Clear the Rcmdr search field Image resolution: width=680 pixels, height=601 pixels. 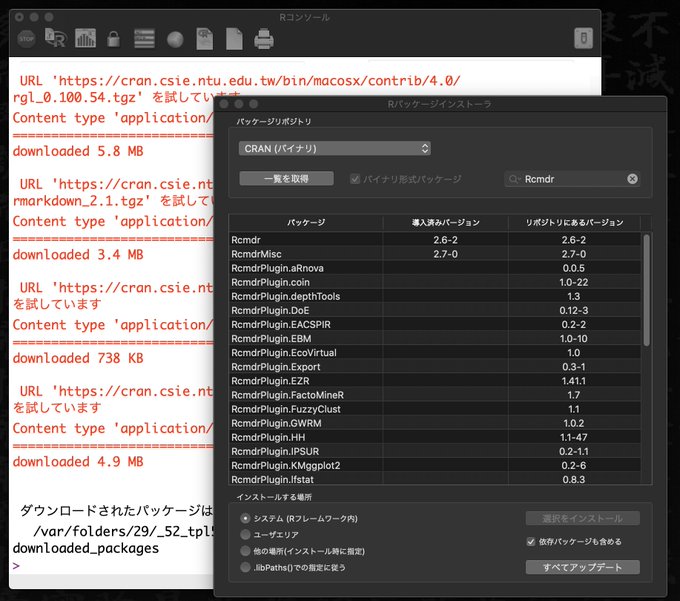tap(632, 179)
